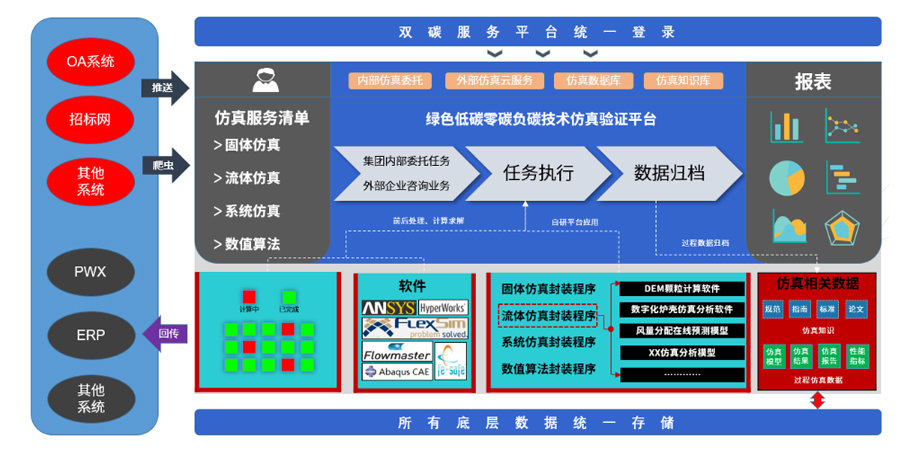
Task: Select the radar chart report icon
Action: pos(843,228)
